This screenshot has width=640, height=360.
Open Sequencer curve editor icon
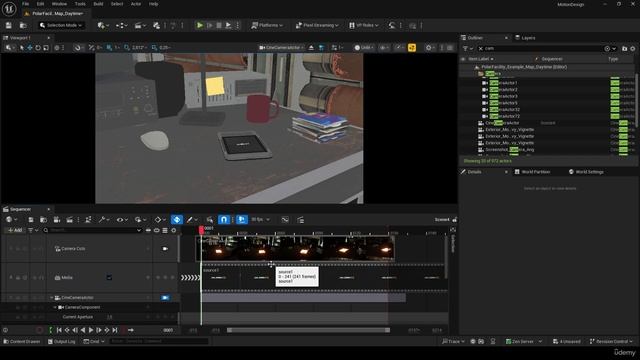pos(285,220)
